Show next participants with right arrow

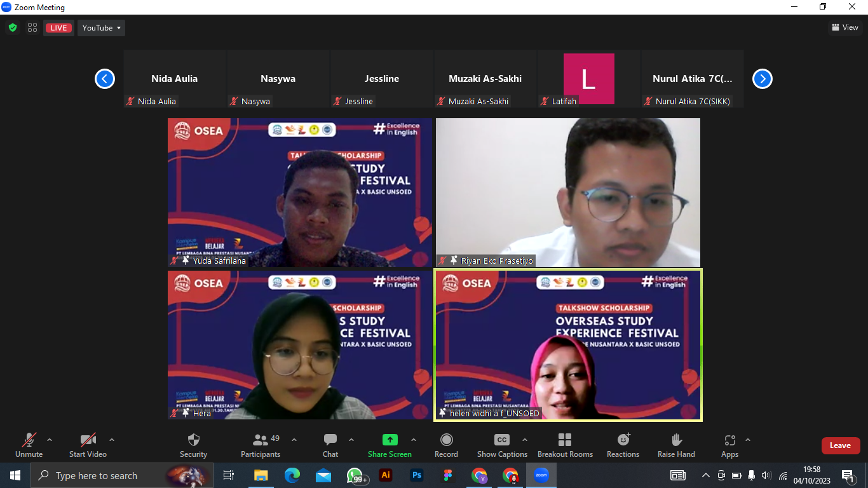(x=762, y=79)
